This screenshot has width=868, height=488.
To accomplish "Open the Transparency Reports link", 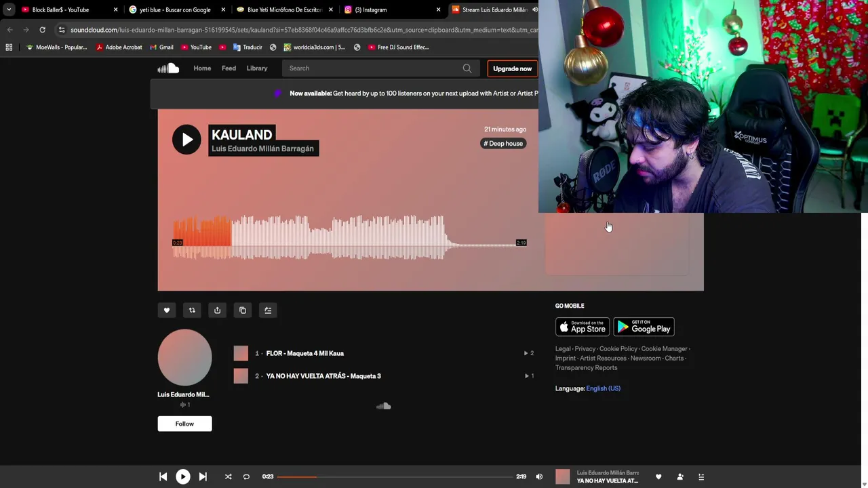I will pos(587,368).
